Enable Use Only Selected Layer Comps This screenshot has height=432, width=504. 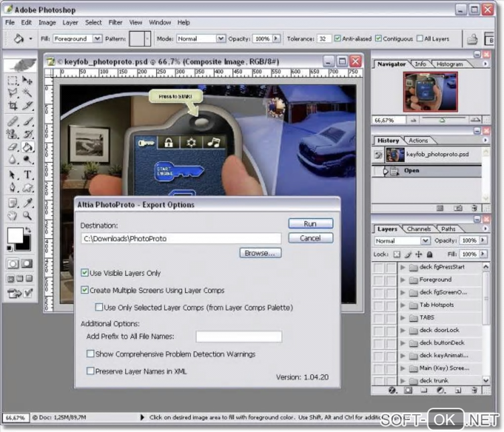click(x=99, y=307)
